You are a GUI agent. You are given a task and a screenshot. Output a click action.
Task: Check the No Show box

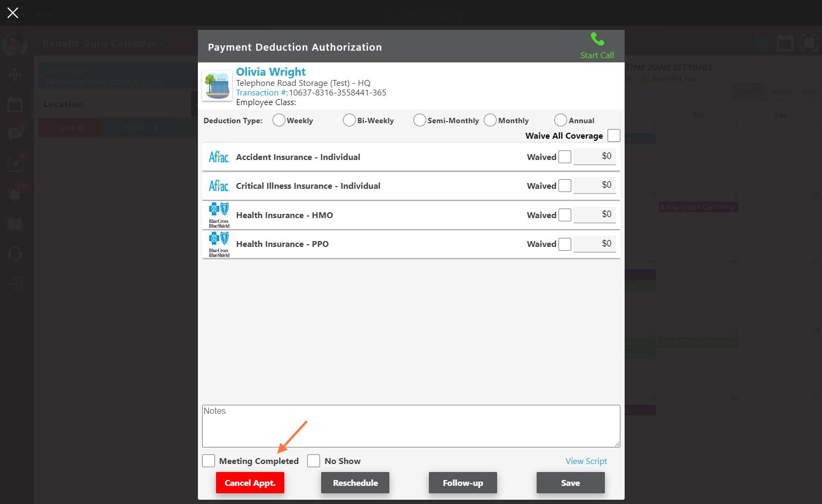click(x=314, y=461)
